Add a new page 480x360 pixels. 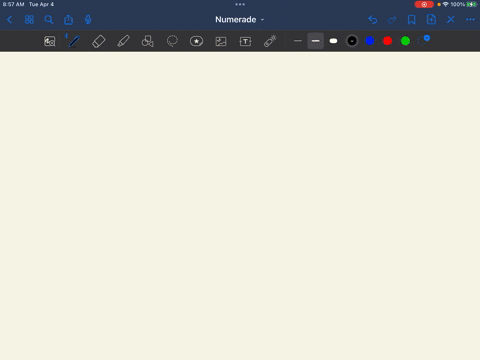point(431,20)
